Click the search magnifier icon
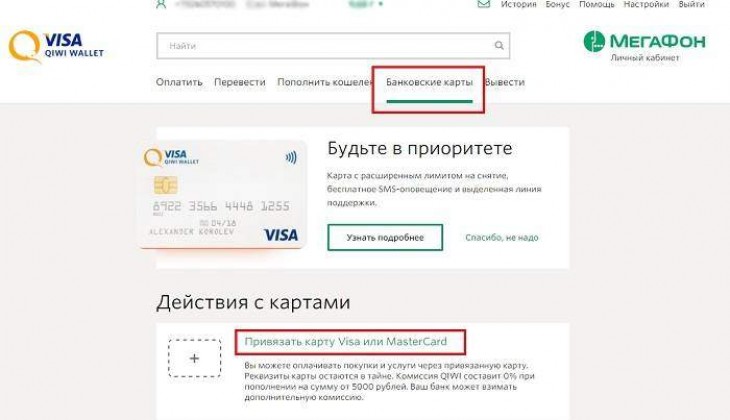The width and height of the screenshot is (730, 420). coord(499,46)
